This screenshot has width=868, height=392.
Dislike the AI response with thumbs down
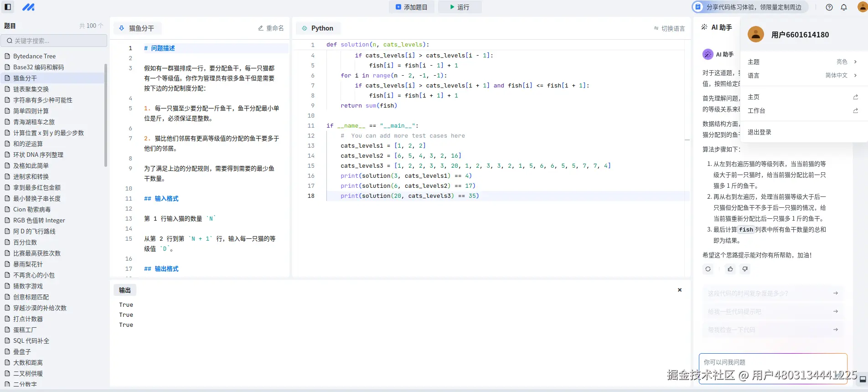click(x=745, y=269)
